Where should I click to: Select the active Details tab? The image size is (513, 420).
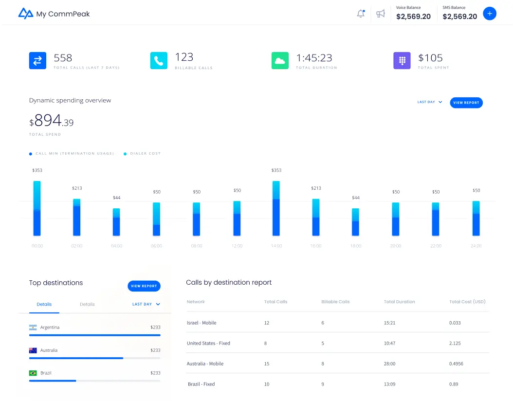pos(44,304)
